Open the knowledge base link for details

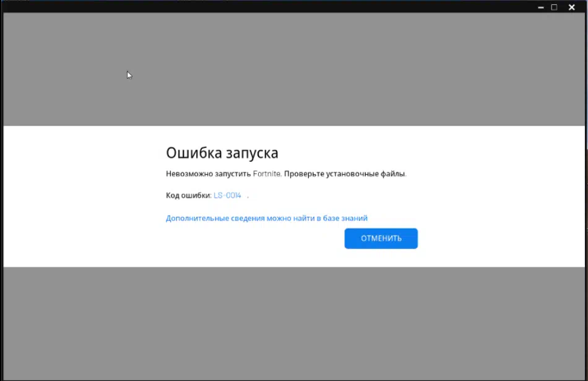266,218
